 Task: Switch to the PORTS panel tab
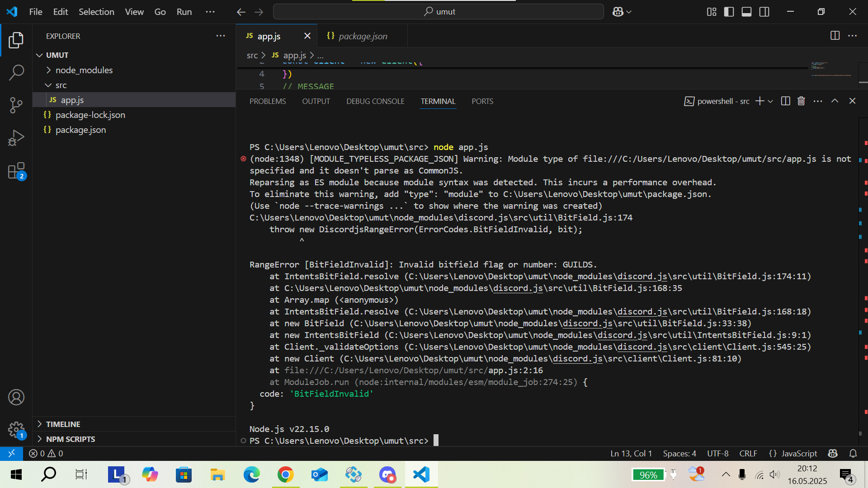[482, 101]
